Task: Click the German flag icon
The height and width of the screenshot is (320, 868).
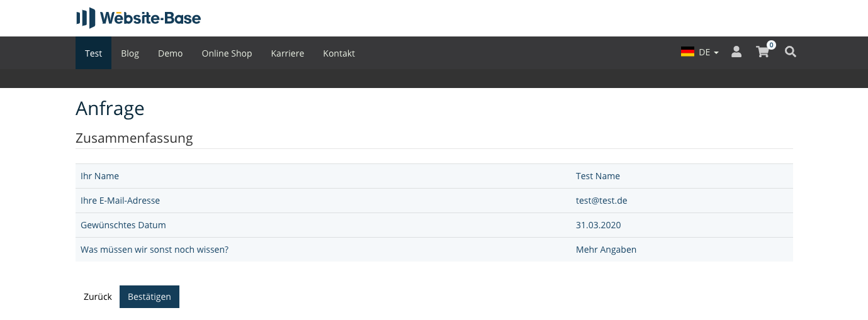Action: (x=687, y=52)
